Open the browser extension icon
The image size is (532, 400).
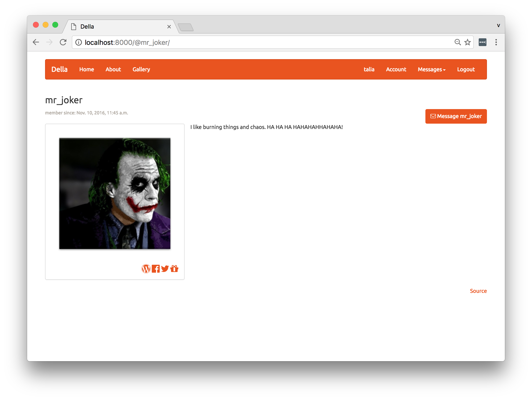tap(482, 42)
